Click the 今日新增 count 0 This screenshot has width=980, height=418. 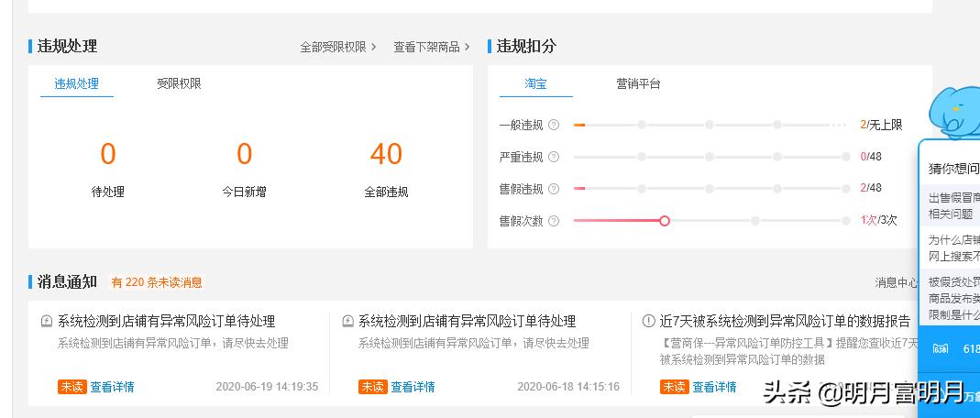(x=245, y=154)
